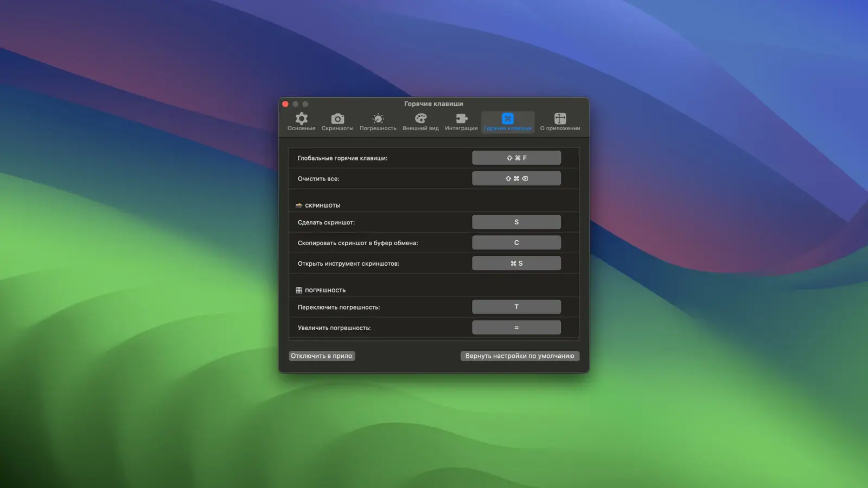Screen dimensions: 868x488
Task: Click the Увеличить погрешность shortcut field
Action: click(x=516, y=328)
